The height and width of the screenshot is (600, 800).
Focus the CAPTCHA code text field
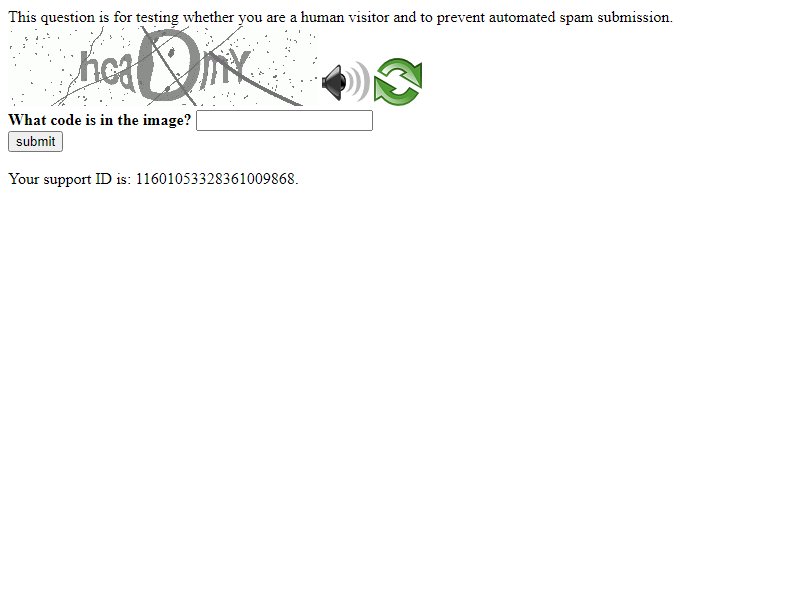coord(284,120)
